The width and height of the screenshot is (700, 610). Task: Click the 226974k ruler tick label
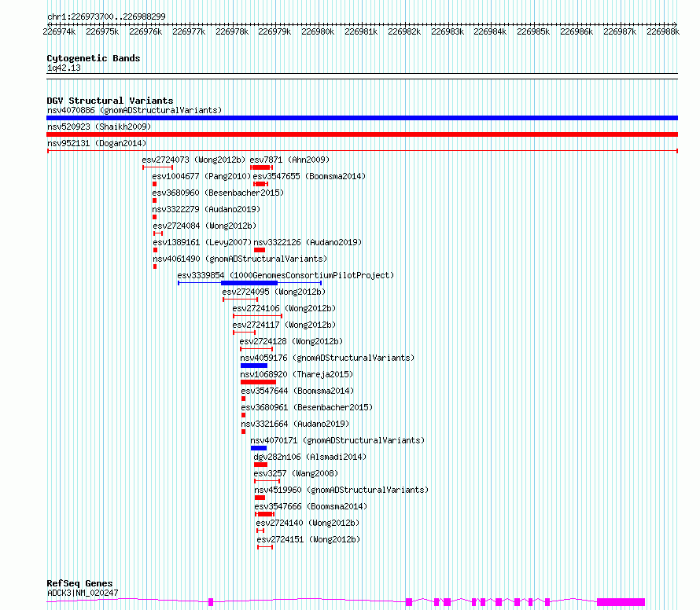[59, 31]
